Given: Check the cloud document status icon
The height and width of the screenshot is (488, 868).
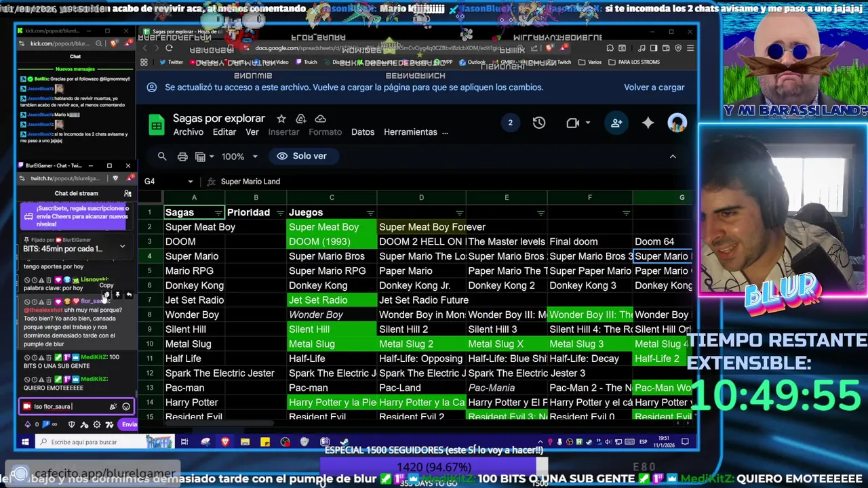Looking at the screenshot, I should click(321, 119).
